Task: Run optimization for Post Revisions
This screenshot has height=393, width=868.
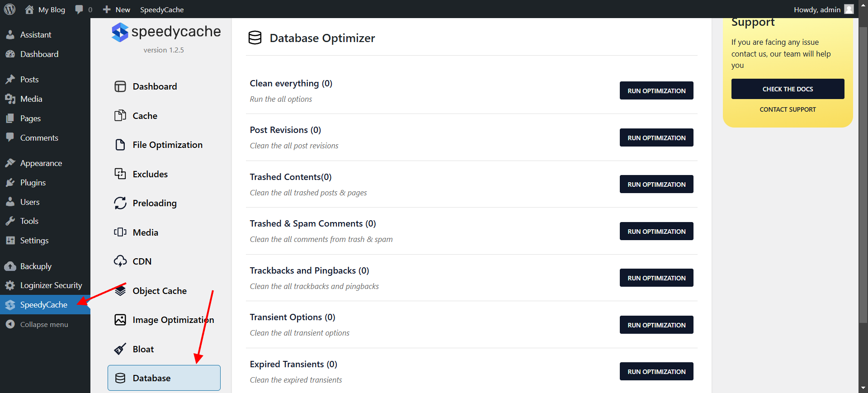Action: [x=656, y=137]
